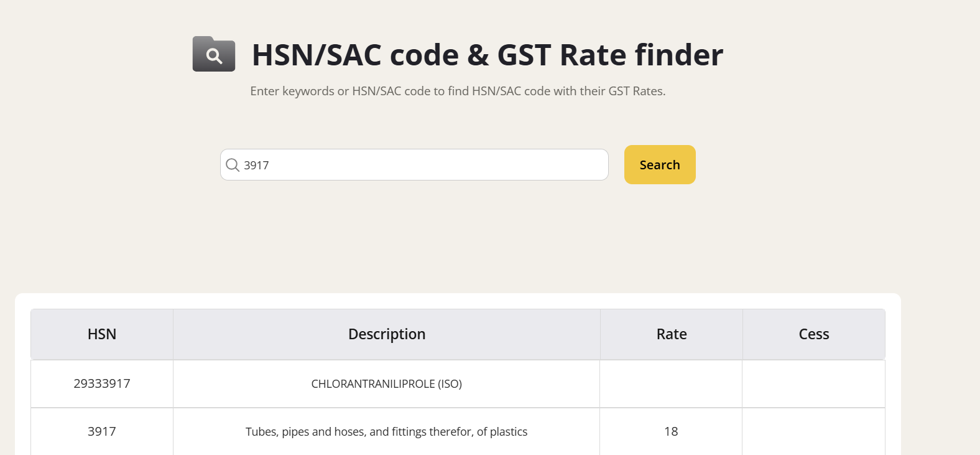Screen dimensions: 980x455
Task: Focus the search field containing 3917
Action: coord(423,165)
